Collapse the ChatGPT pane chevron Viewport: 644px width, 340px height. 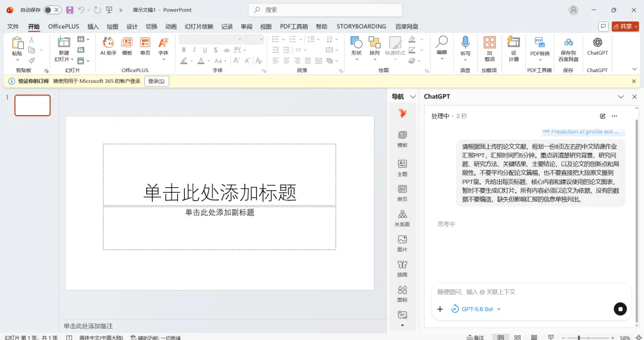pyautogui.click(x=621, y=97)
